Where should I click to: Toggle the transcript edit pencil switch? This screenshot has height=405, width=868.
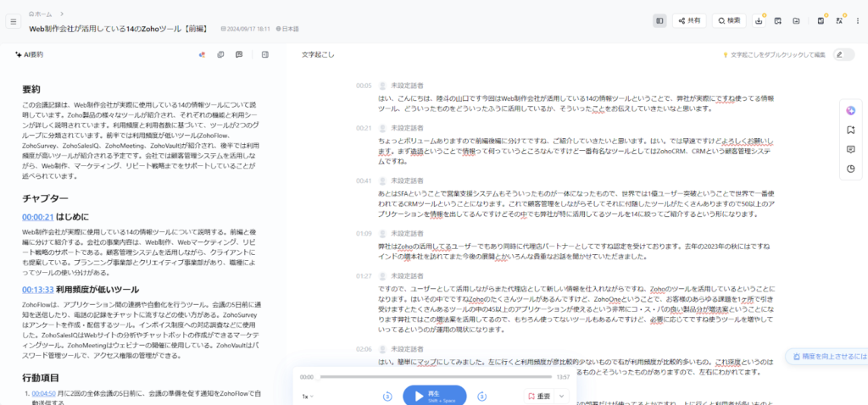pos(843,55)
